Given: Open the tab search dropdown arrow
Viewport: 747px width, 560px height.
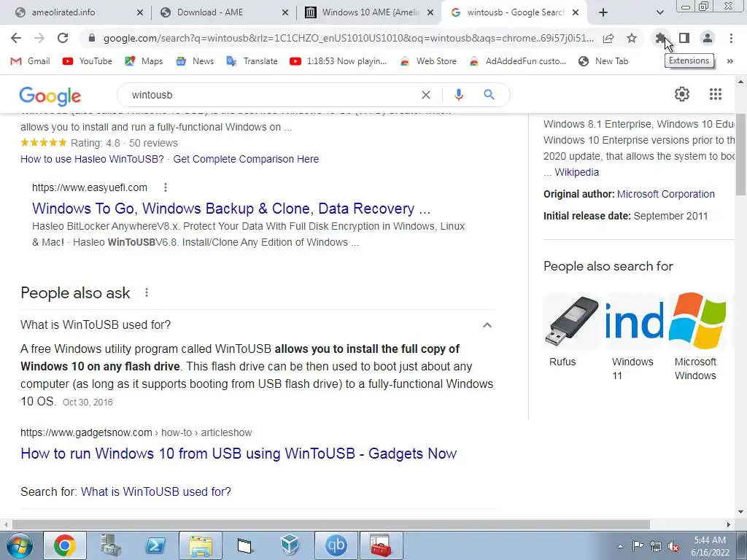Looking at the screenshot, I should pyautogui.click(x=659, y=12).
